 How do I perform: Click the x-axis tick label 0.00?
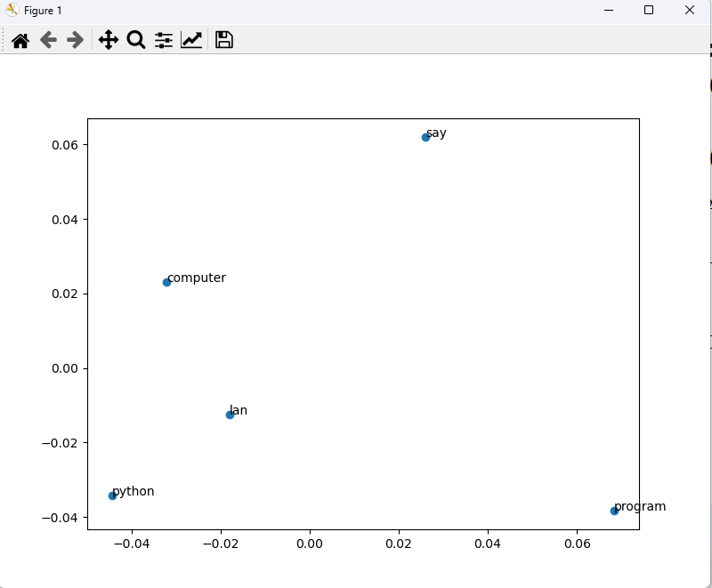pyautogui.click(x=310, y=544)
